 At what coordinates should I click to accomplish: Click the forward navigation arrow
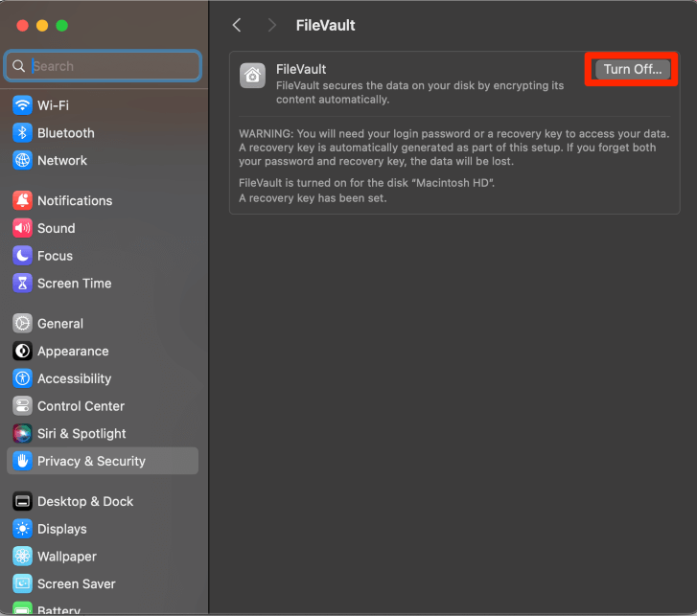click(271, 26)
